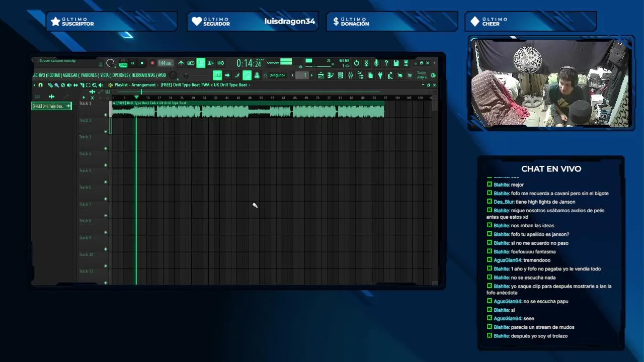644x362 pixels.
Task: Toggle loop recording icon
Action: [x=221, y=63]
